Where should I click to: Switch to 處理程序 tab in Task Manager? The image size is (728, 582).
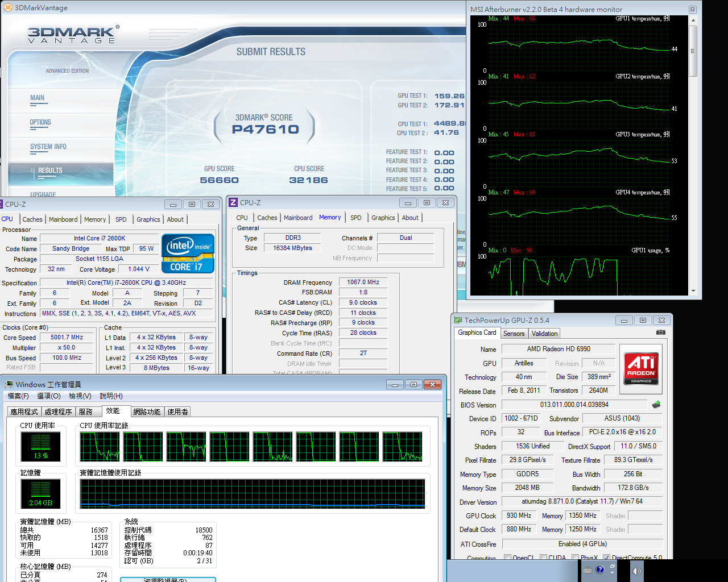click(59, 412)
